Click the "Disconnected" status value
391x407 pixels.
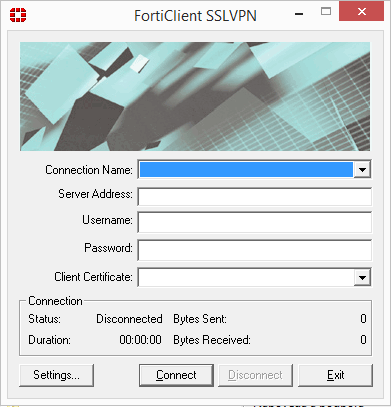tap(129, 319)
